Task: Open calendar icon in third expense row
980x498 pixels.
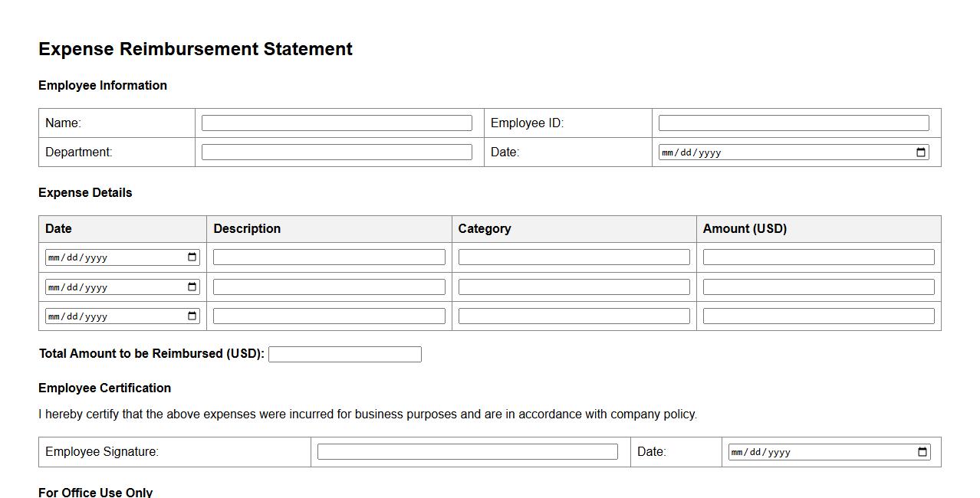Action: (x=192, y=316)
